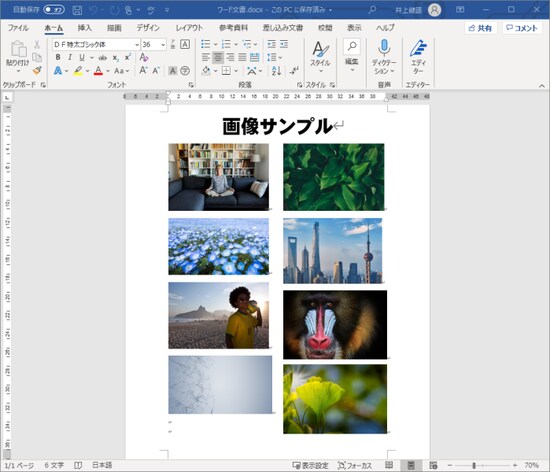
Task: Select the bookshelf yoga photo
Action: coord(219,177)
